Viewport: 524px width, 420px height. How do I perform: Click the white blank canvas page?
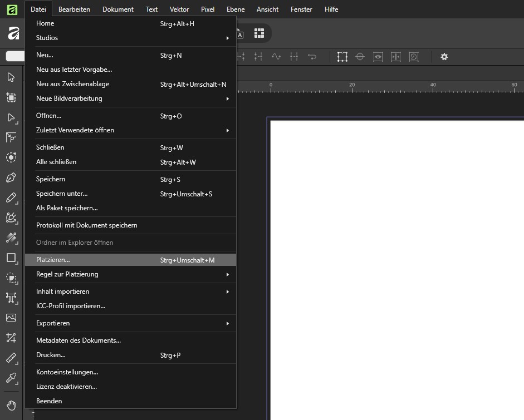pyautogui.click(x=397, y=270)
